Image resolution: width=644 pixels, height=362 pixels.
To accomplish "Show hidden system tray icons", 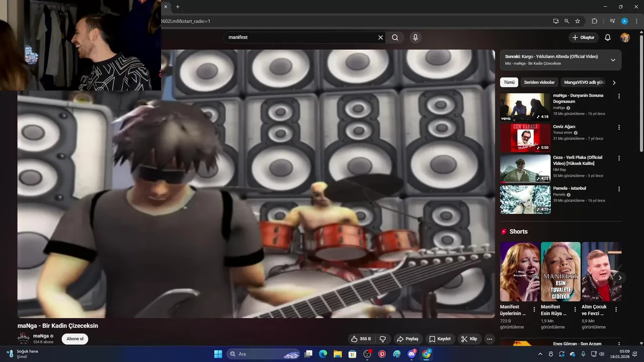I will point(540,354).
